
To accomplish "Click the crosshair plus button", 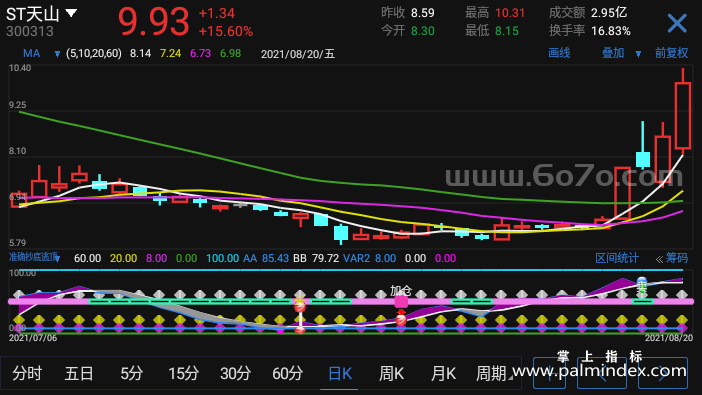I will 549,373.
